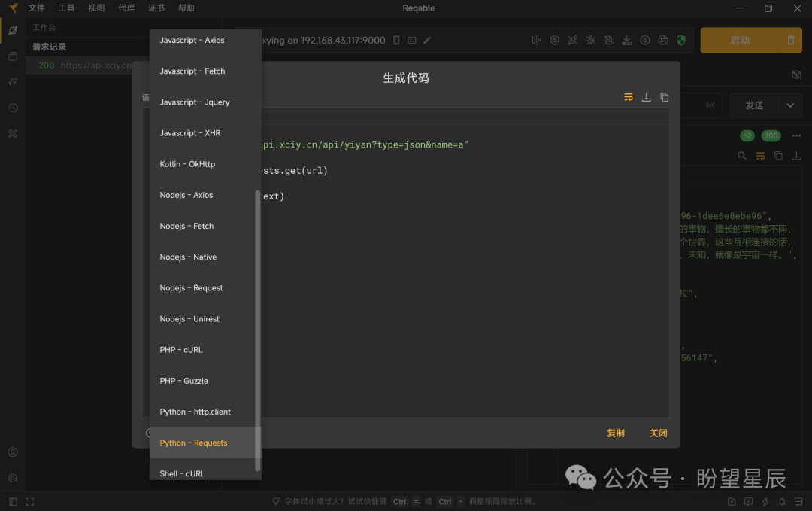The height and width of the screenshot is (511, 812).
Task: Open the script sidebar icon
Action: (x=13, y=82)
